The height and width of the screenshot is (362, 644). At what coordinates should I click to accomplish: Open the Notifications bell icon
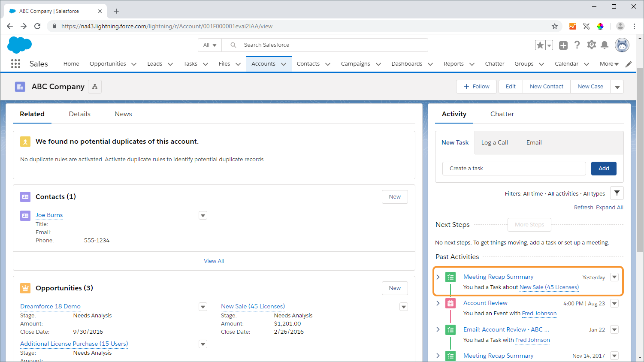tap(605, 45)
